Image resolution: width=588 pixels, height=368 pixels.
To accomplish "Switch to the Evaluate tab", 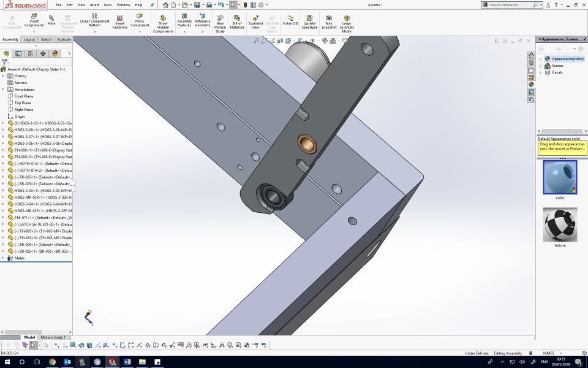I will pos(64,39).
